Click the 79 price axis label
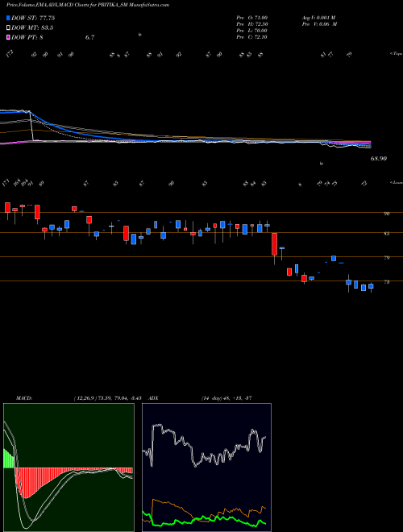Screen dimensions: 403x532 [386, 257]
